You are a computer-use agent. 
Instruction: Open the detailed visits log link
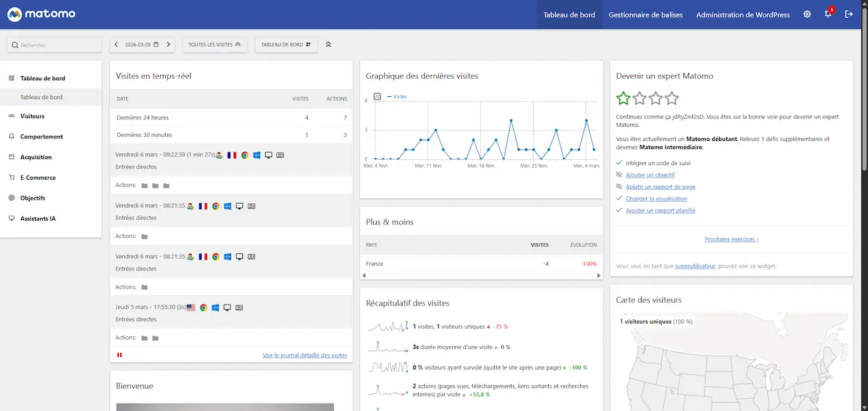pos(305,355)
